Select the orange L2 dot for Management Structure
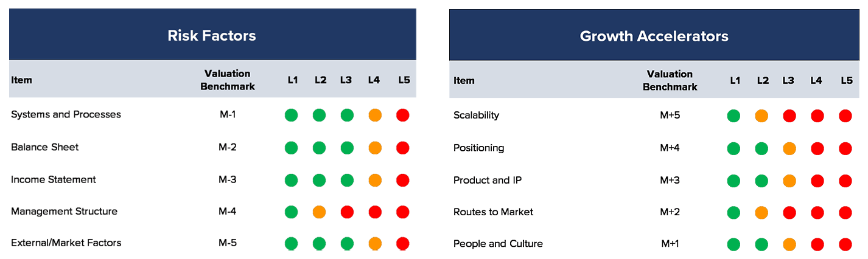 click(x=320, y=212)
